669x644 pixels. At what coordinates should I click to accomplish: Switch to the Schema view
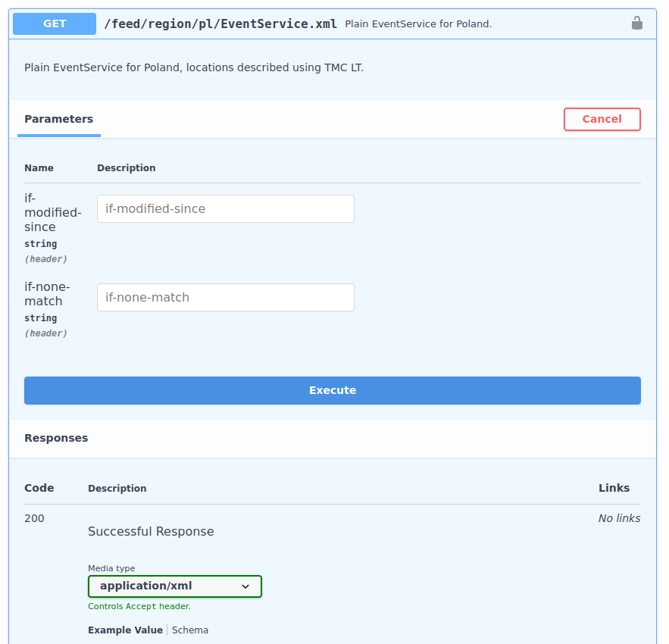[x=189, y=630]
